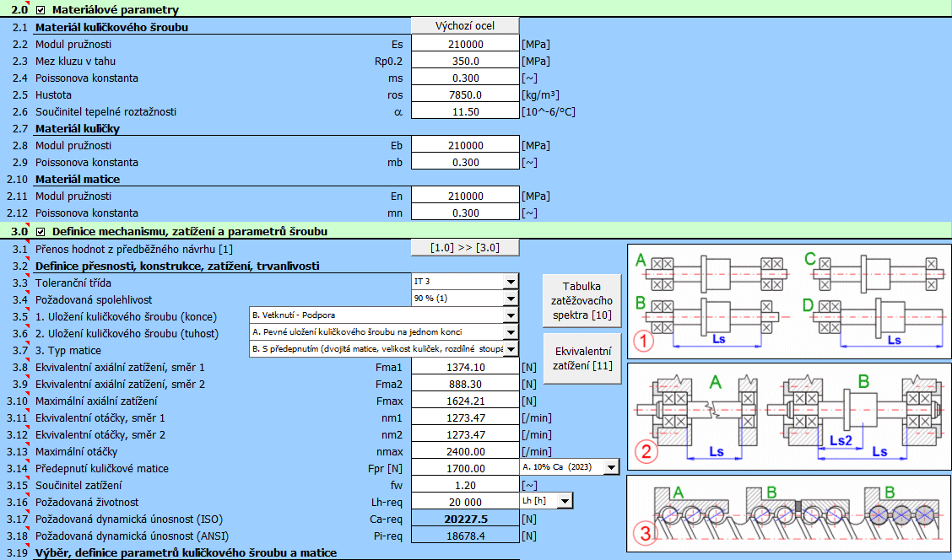Select nm2 equivalent speed field
The image size is (952, 560).
coord(466,434)
